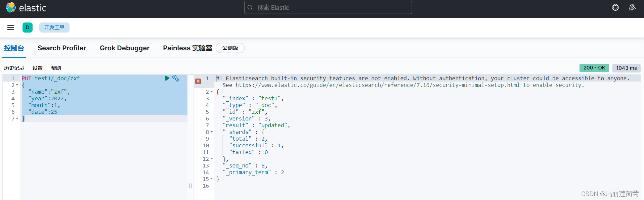Switch to the 控制台 tab

coord(14,48)
